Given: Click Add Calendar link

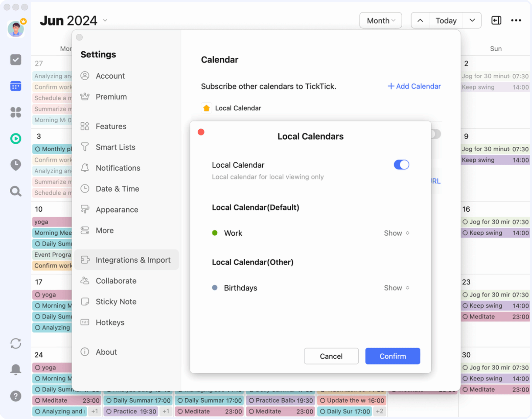Looking at the screenshot, I should (x=414, y=86).
